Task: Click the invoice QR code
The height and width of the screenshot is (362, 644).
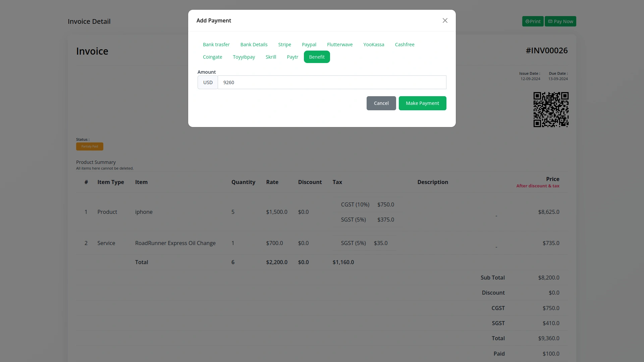Action: click(551, 110)
